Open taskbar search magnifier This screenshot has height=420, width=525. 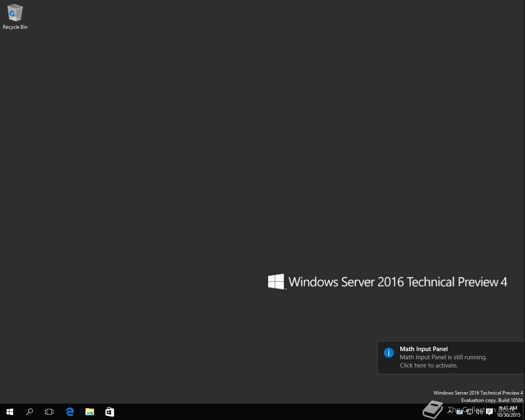(x=30, y=412)
